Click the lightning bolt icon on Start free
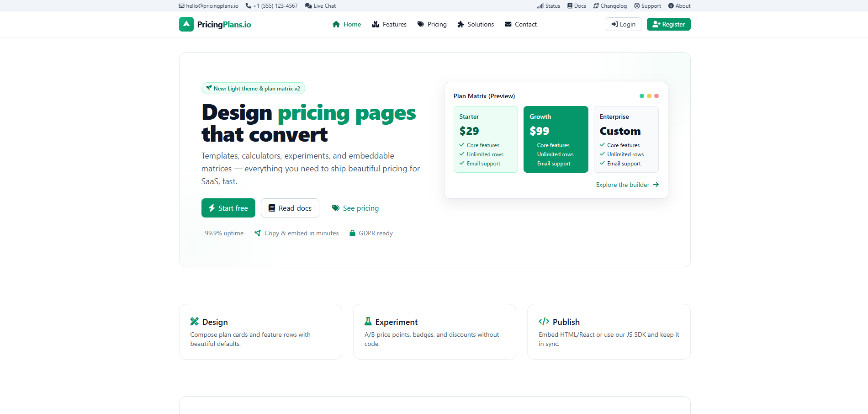Image resolution: width=868 pixels, height=414 pixels. click(x=212, y=208)
